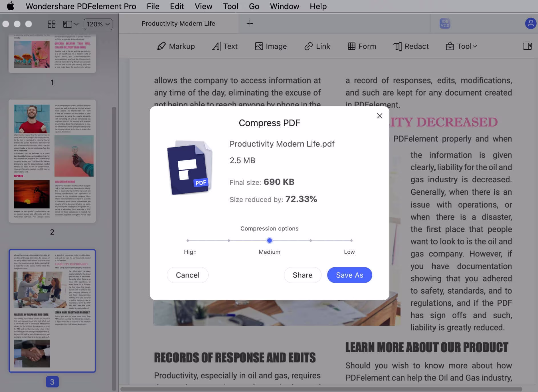Screen dimensions: 538x392
Task: Switch to thumbnail grid view
Action: [x=52, y=24]
